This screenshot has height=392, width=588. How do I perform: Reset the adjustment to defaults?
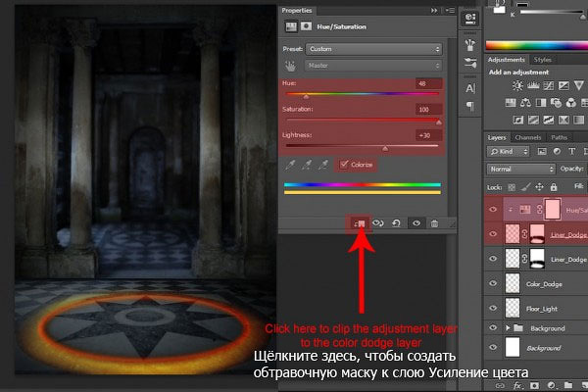395,223
